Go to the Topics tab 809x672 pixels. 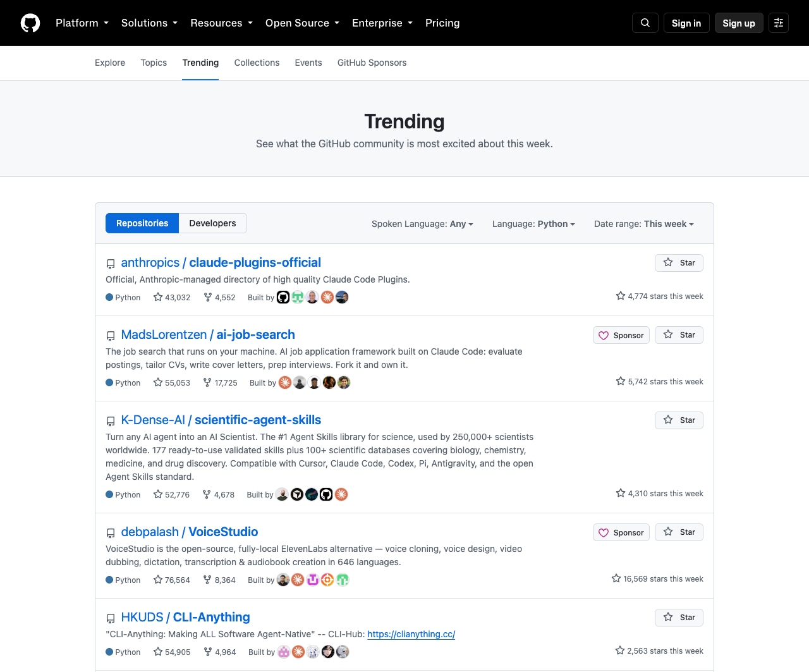point(154,63)
